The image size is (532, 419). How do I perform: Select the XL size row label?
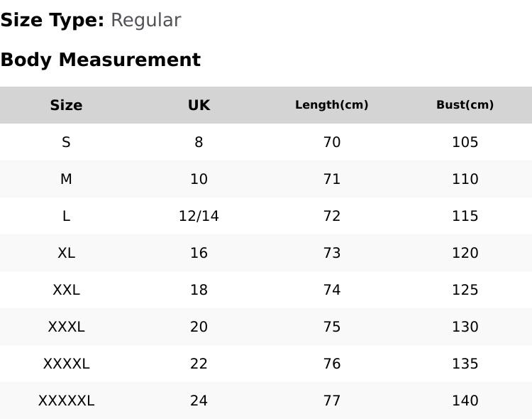click(66, 253)
